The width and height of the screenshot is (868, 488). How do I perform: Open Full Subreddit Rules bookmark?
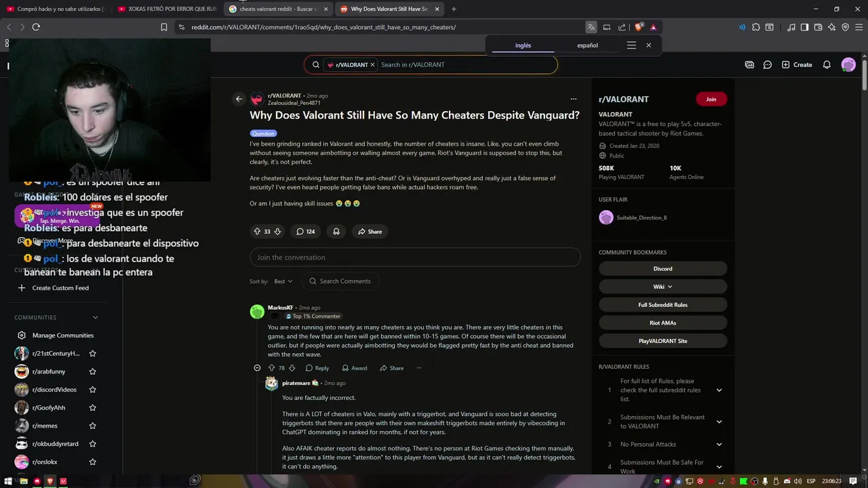pos(663,305)
